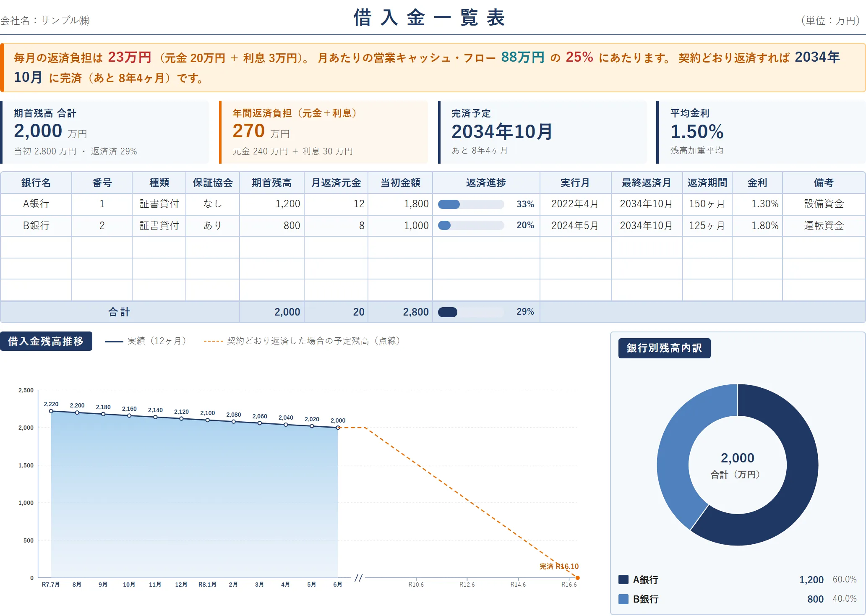The height and width of the screenshot is (616, 866).
Task: Click the 備考 column header
Action: [824, 183]
